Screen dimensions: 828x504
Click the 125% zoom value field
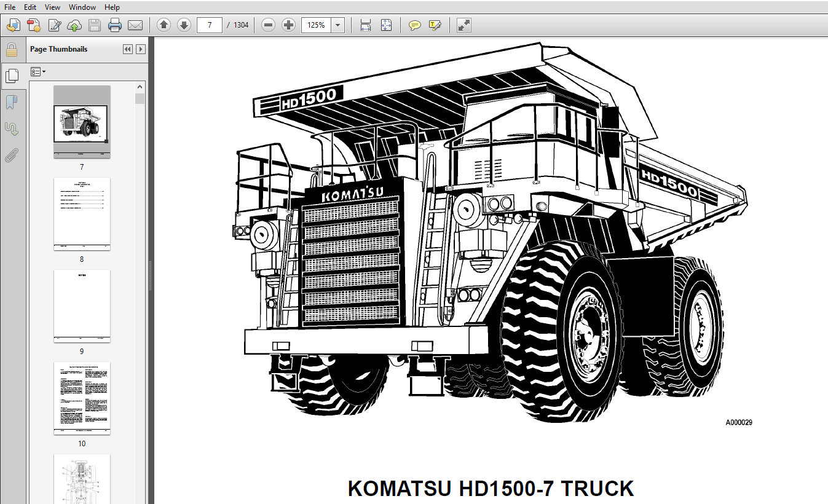click(316, 25)
